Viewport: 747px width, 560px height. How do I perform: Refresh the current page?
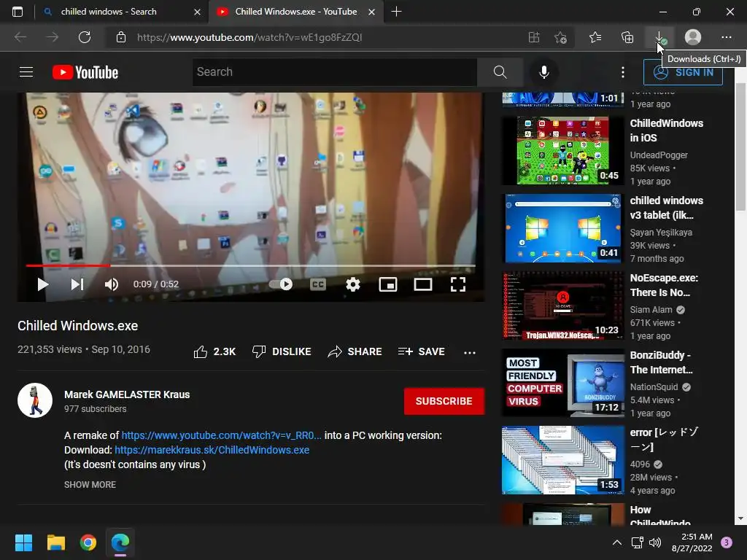click(85, 37)
